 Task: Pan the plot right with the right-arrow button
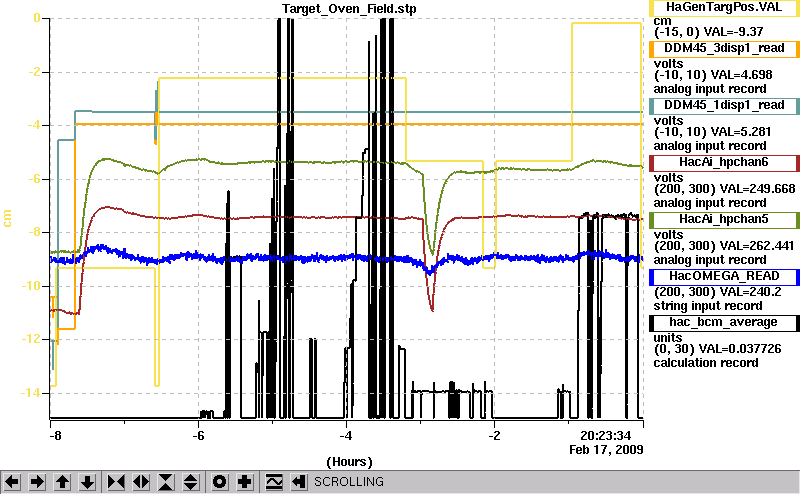tap(37, 482)
